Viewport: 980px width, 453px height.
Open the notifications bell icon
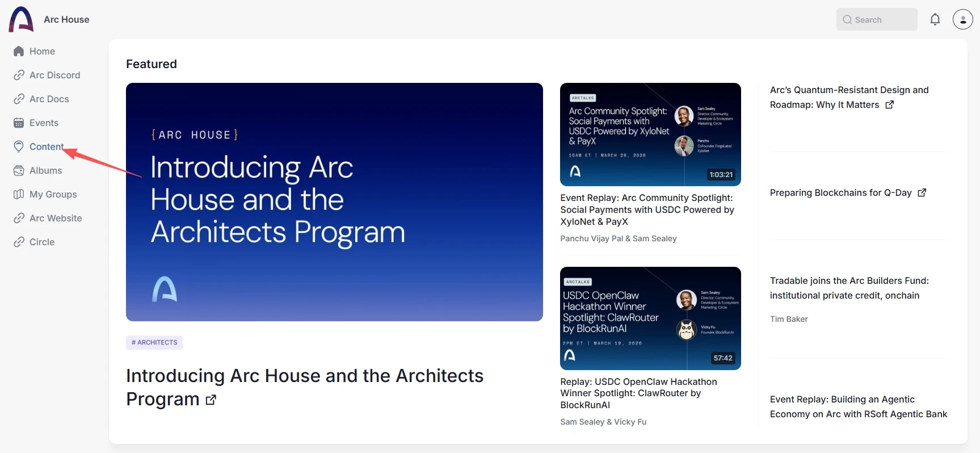pyautogui.click(x=935, y=19)
